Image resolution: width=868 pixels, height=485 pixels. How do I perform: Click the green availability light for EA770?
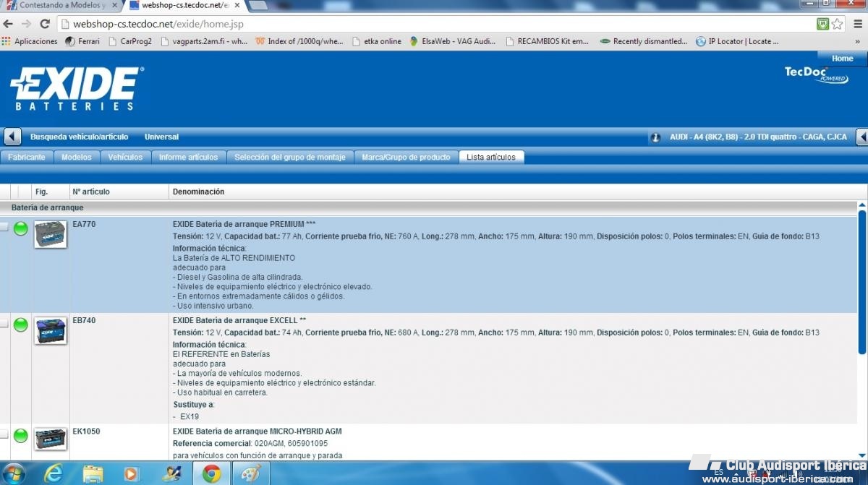pyautogui.click(x=21, y=228)
